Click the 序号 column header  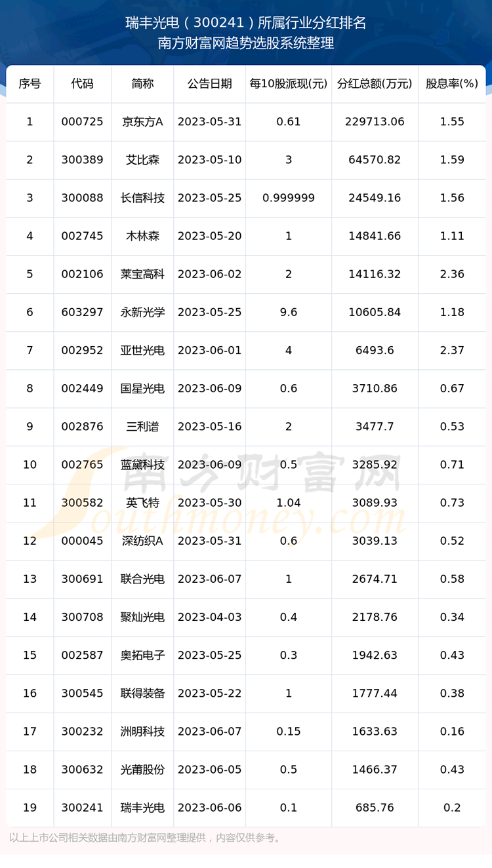pos(30,84)
